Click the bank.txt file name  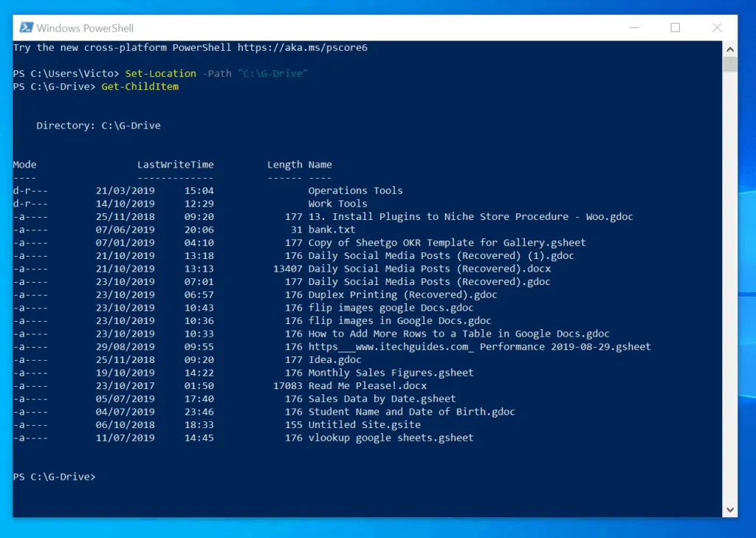click(331, 230)
